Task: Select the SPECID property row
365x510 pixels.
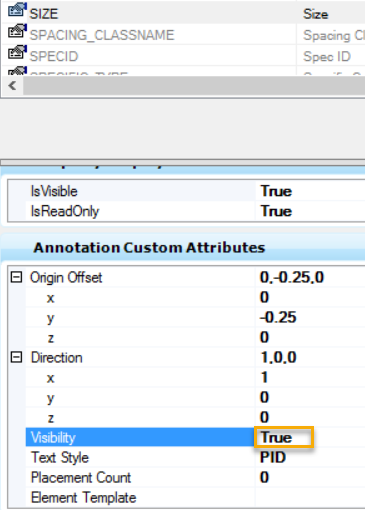Action: tap(183, 56)
